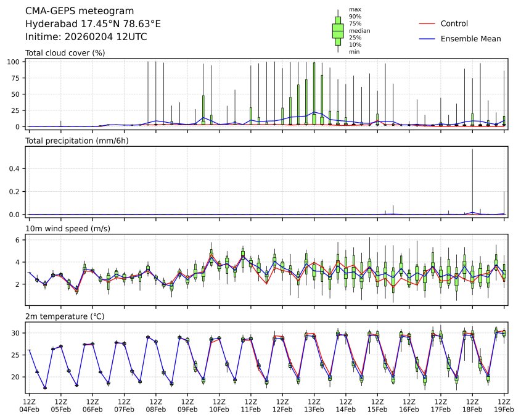This screenshot has width=521, height=420.
Task: Click the 30 tick on temperature axis
Action: 18,333
